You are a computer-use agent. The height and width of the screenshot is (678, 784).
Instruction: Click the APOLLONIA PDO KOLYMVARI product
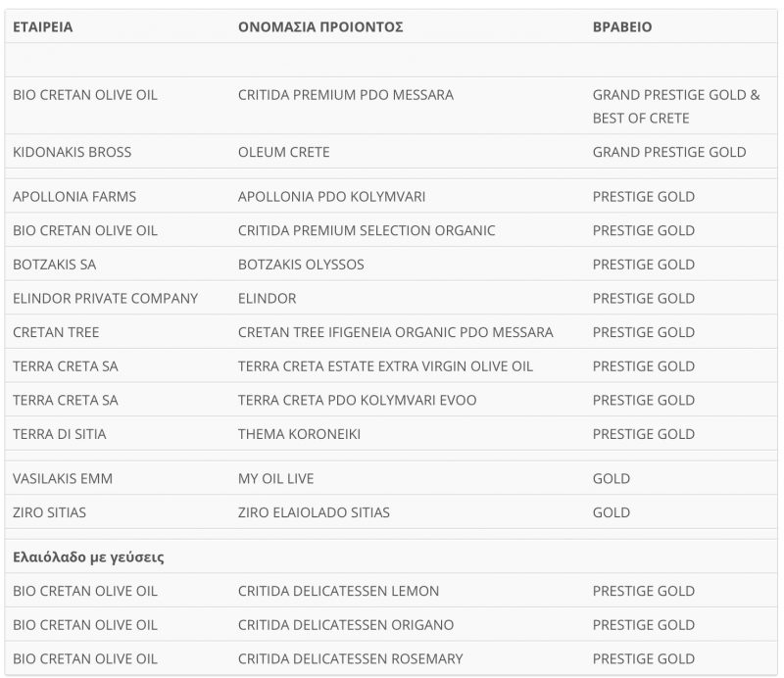tap(331, 196)
